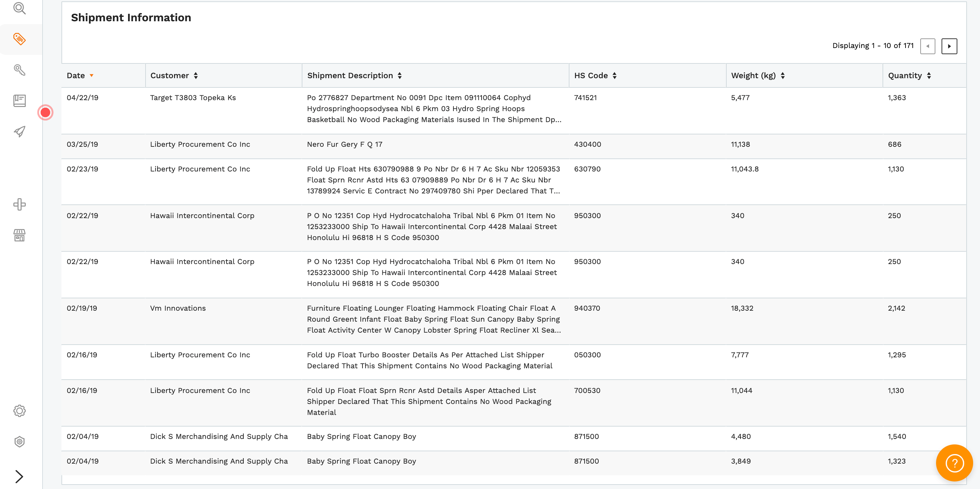Go to the next page of shipments
Image resolution: width=980 pixels, height=489 pixels.
[x=949, y=46]
